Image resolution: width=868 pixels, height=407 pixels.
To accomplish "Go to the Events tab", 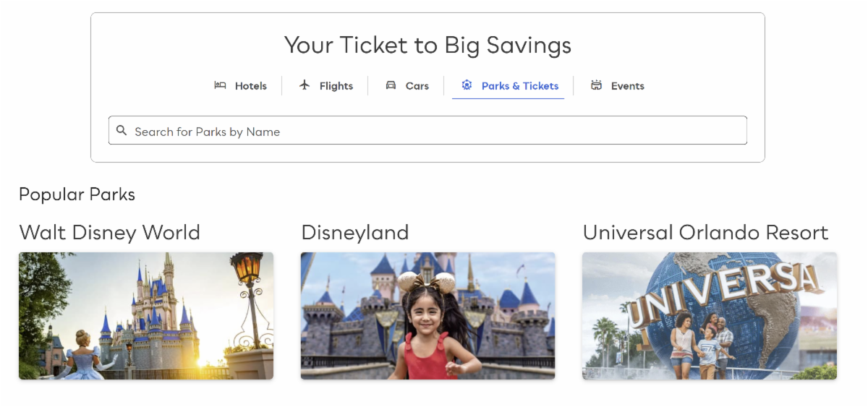I will (x=627, y=86).
